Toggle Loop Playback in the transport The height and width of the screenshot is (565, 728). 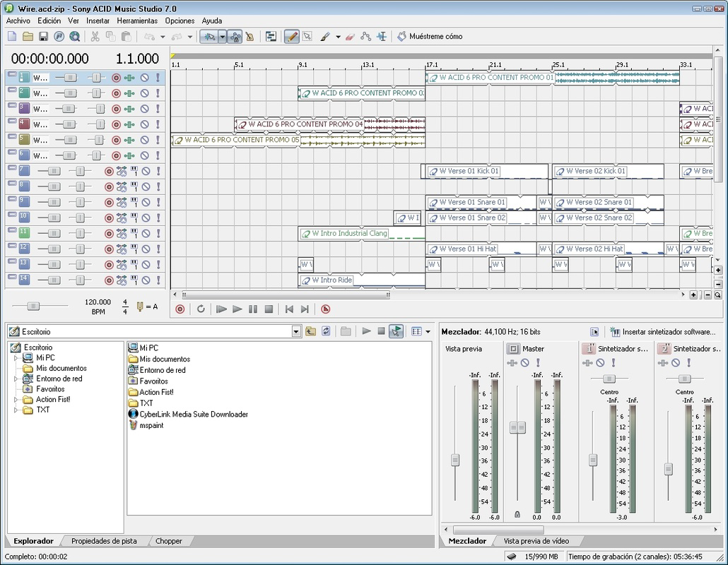(201, 309)
